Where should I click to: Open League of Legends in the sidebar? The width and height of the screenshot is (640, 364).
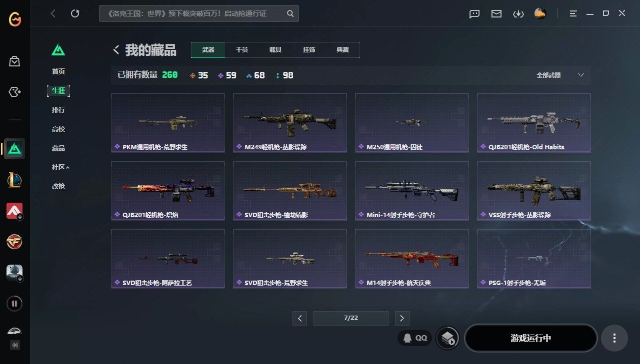[x=14, y=179]
